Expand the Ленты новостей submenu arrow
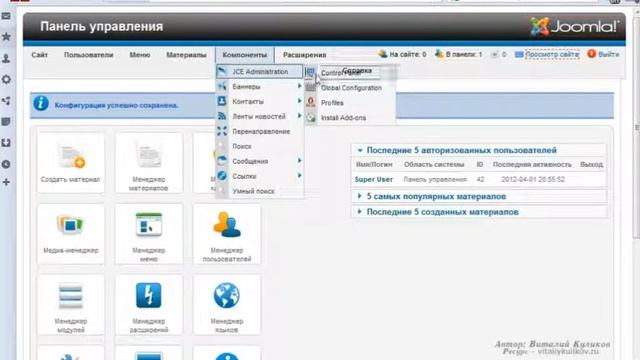 click(x=300, y=116)
